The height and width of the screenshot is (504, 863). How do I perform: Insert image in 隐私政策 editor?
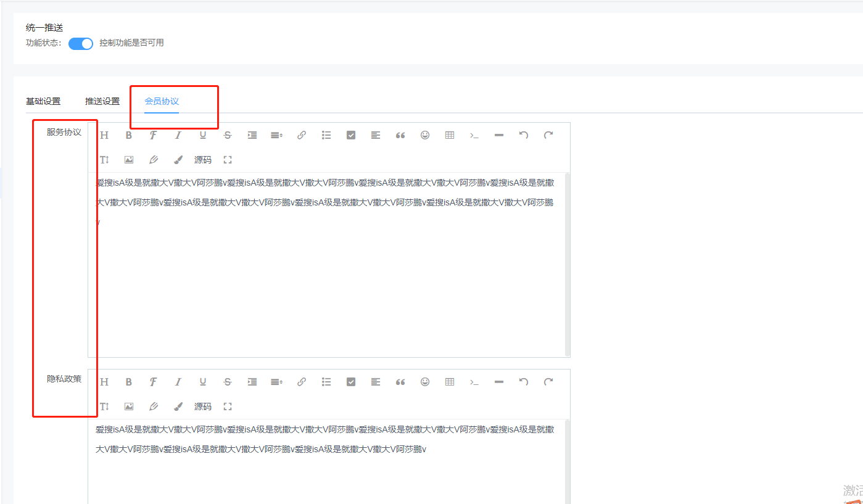(129, 407)
